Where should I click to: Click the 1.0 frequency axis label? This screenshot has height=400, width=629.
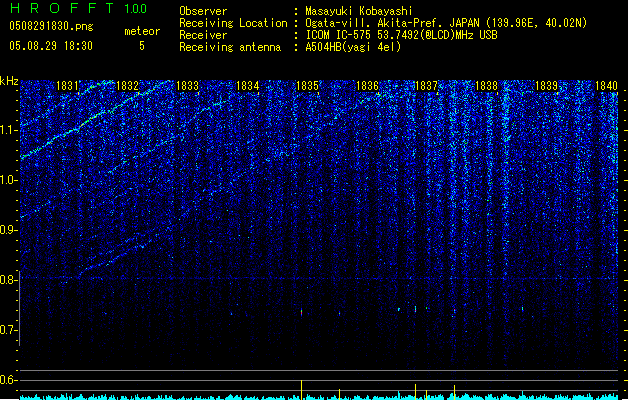click(x=8, y=180)
